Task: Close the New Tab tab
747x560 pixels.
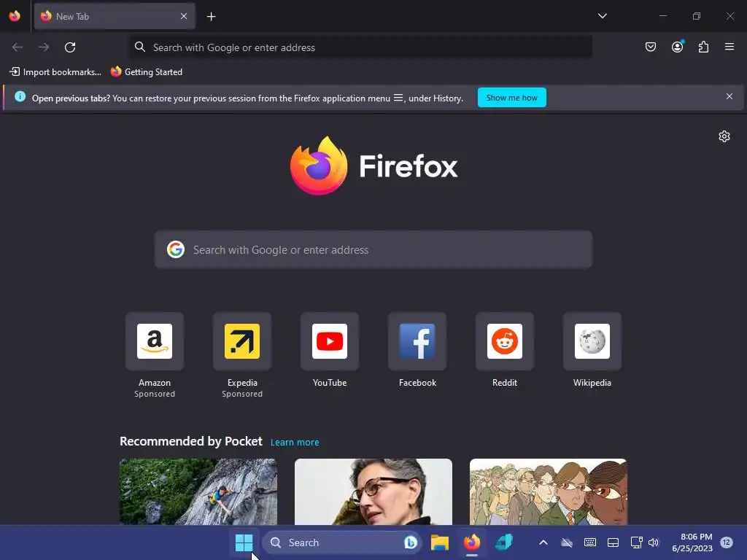Action: coord(184,16)
